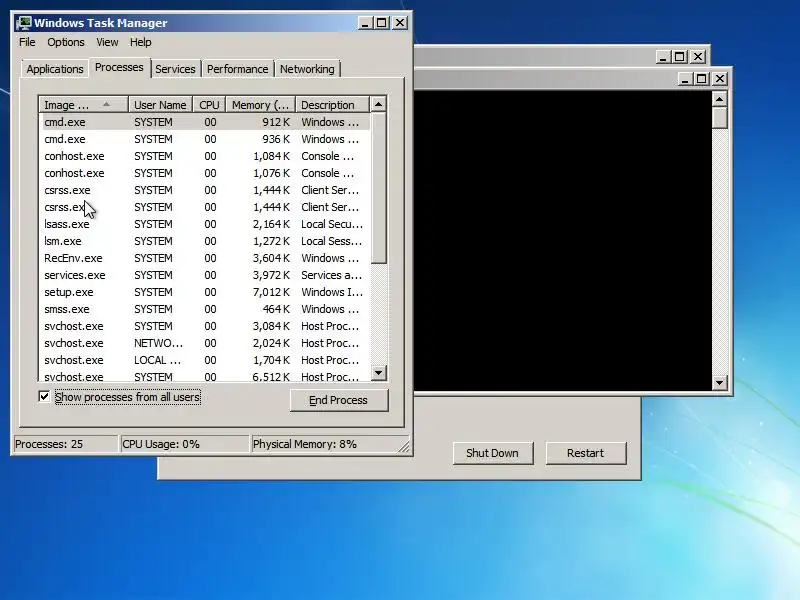Open the Options menu
The width and height of the screenshot is (800, 600).
[66, 42]
